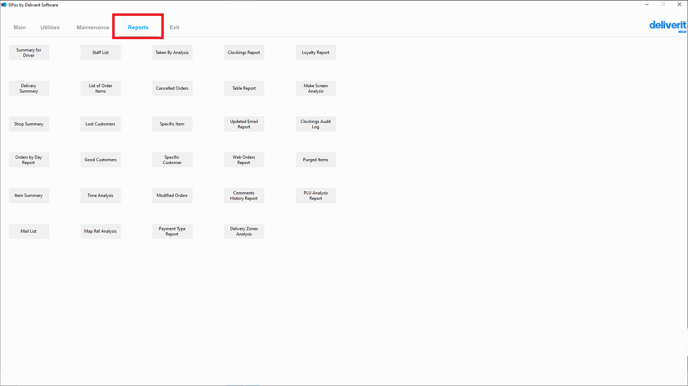Screen dimensions: 688x386
Task: Open the Maintenance tab
Action: 93,27
